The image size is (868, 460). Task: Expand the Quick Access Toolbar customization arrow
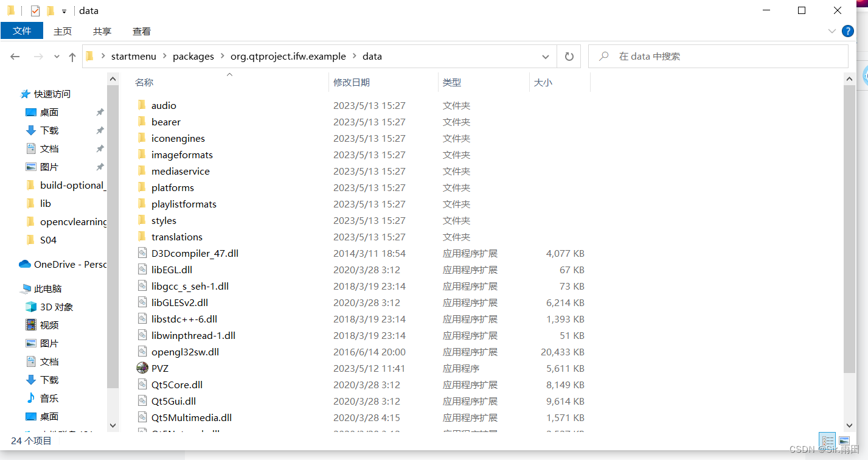(63, 10)
